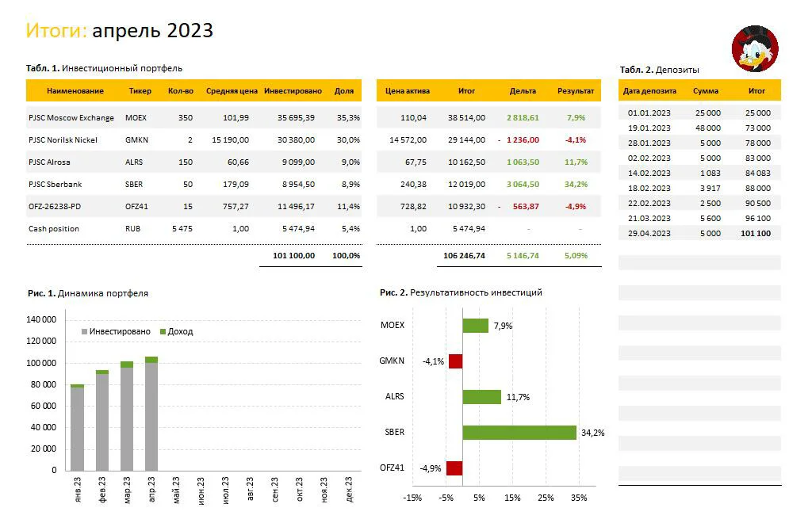Viewport: 812px width, 523px height.
Task: Select the Рис. 2. Результативность инвестиций title
Action: coord(461,292)
